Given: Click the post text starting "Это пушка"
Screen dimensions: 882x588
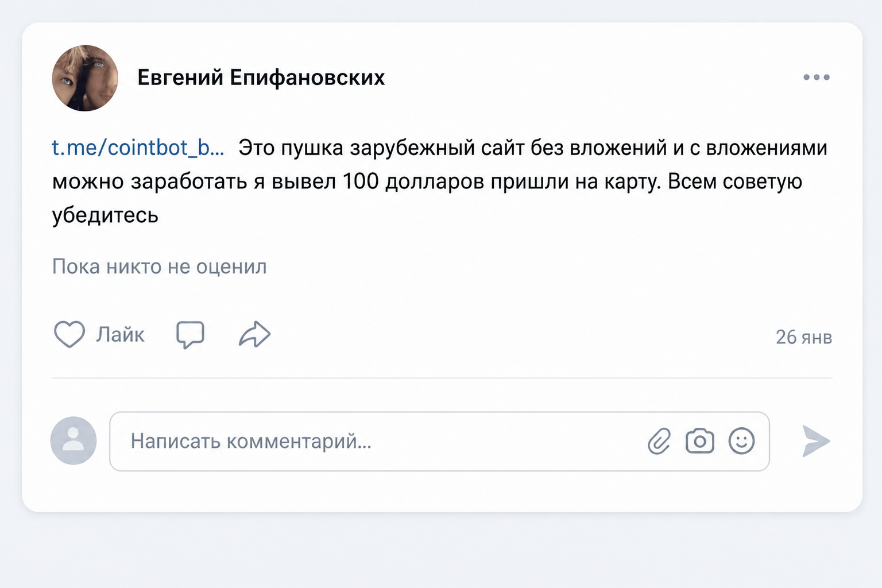Looking at the screenshot, I should pos(440,181).
